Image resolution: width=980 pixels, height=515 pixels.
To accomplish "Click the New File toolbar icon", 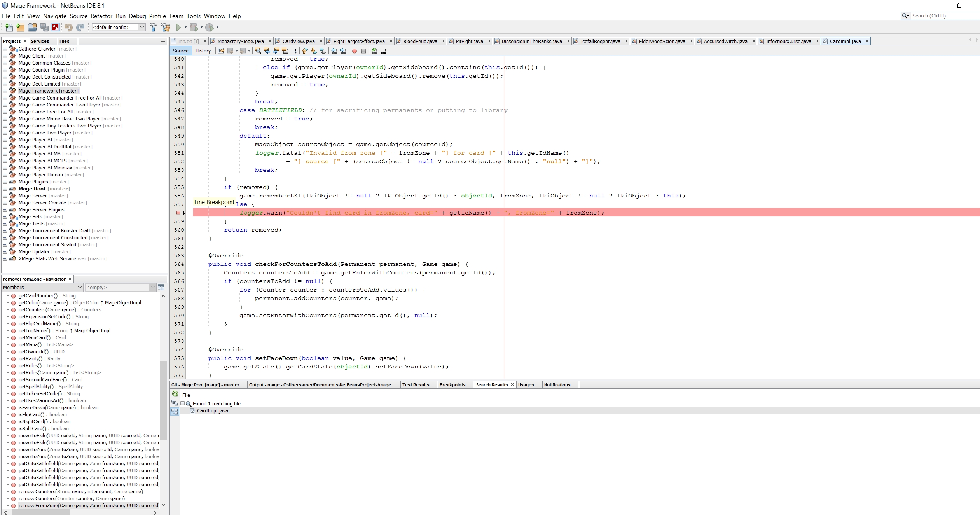I will tap(9, 27).
